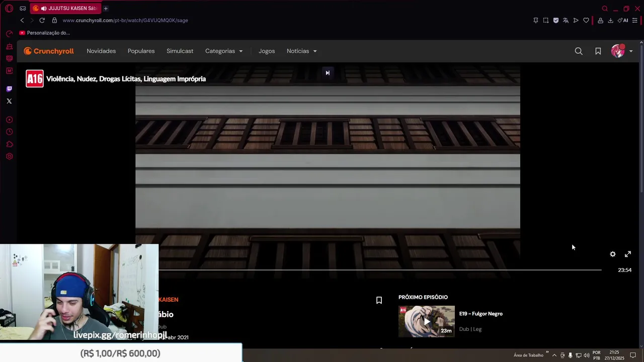Open the taskbar network icon
Screen dimensions: 644x362
tap(578, 355)
